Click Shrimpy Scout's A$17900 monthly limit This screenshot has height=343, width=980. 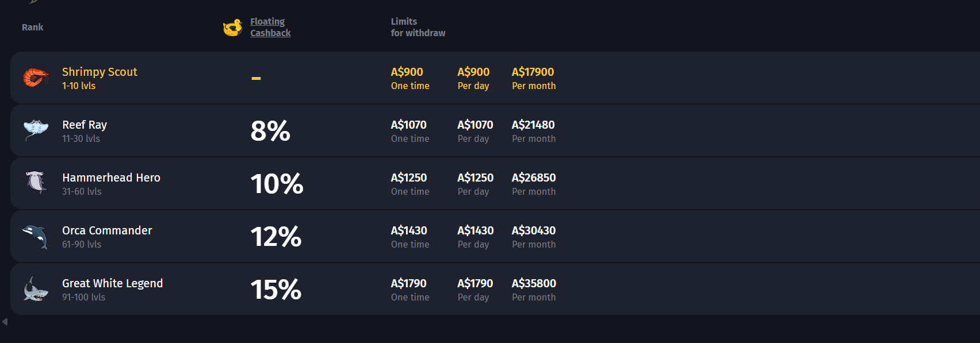[533, 72]
